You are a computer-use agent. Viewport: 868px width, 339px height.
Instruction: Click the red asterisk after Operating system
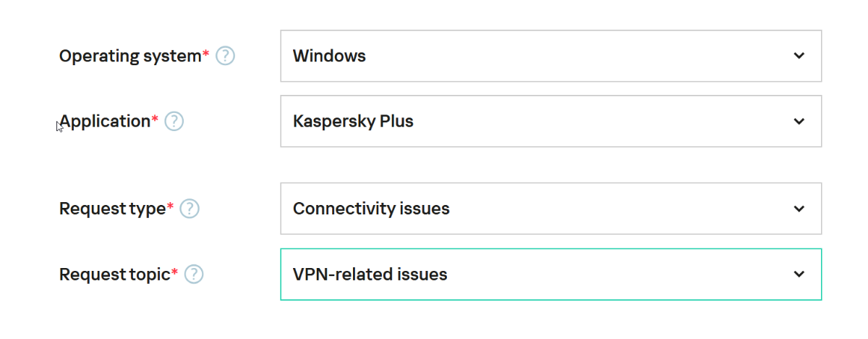[206, 54]
